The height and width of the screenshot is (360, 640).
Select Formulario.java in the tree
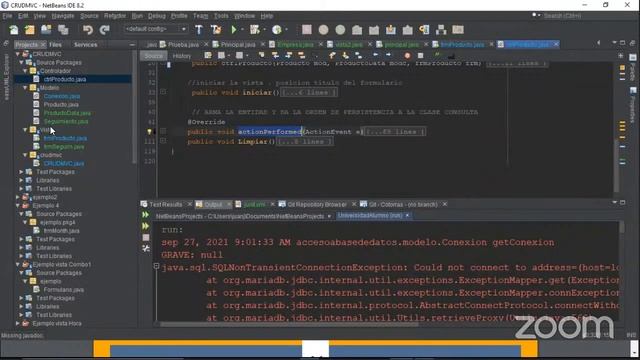point(63,289)
